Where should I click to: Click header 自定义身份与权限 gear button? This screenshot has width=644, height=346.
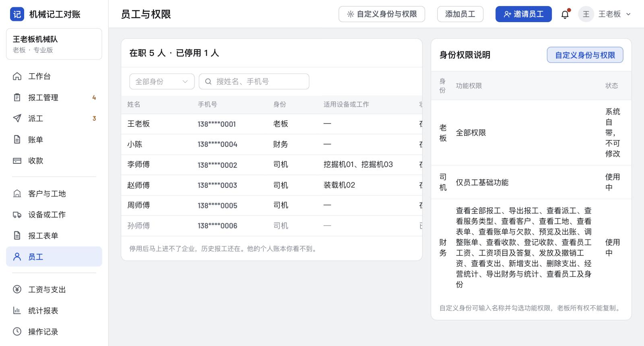point(382,14)
